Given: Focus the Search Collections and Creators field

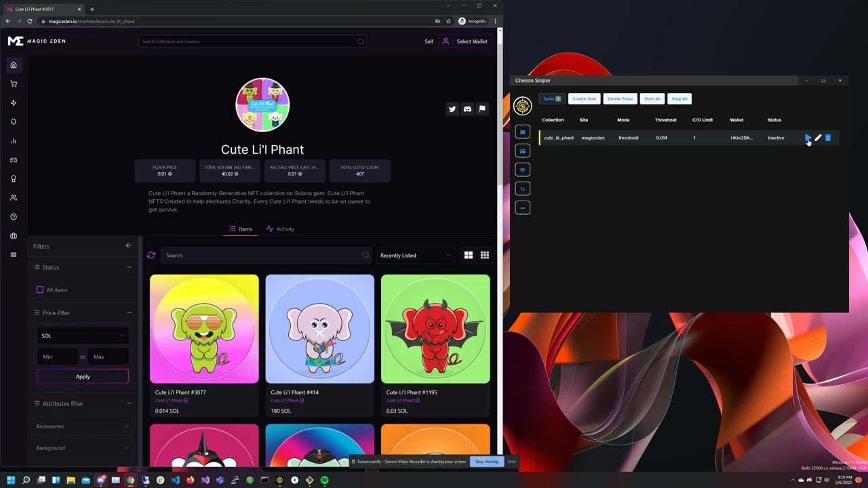Looking at the screenshot, I should (x=252, y=41).
